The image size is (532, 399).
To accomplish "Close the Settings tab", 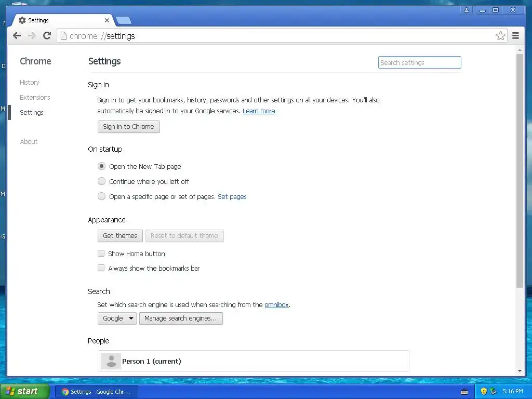I will tap(107, 20).
